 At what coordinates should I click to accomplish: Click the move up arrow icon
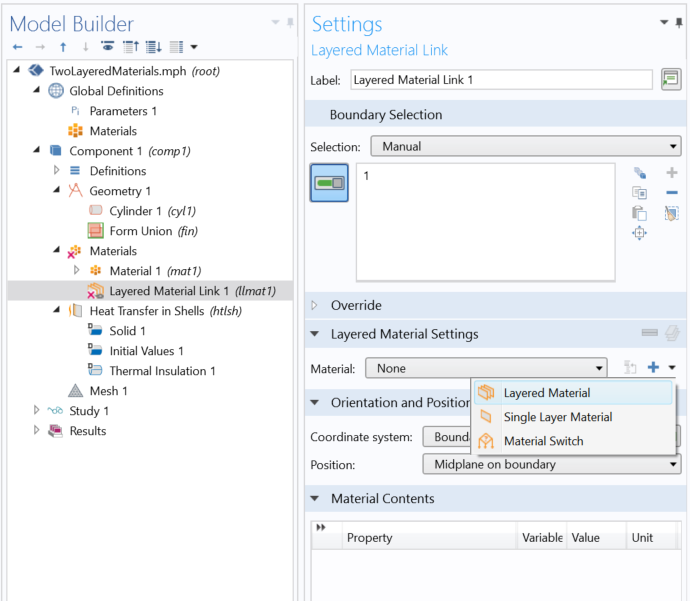[63, 47]
